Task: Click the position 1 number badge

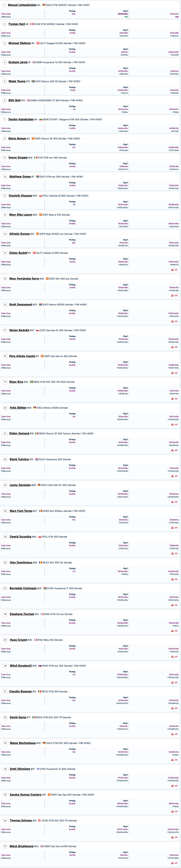Action: click(4, 5)
